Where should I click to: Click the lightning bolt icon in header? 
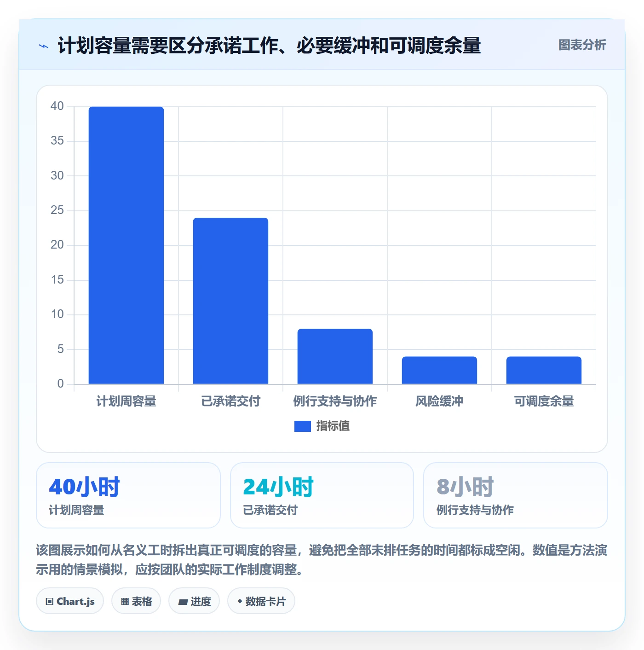(44, 46)
